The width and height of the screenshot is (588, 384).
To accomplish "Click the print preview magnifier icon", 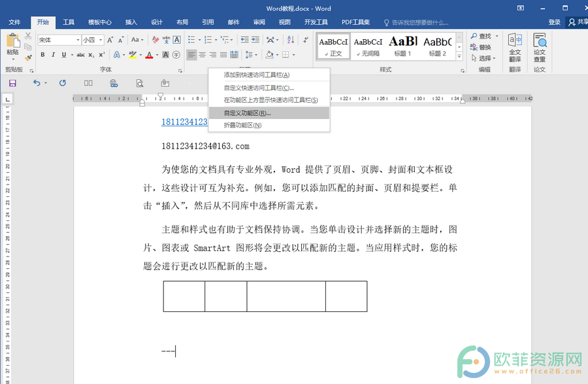I will coord(140,83).
